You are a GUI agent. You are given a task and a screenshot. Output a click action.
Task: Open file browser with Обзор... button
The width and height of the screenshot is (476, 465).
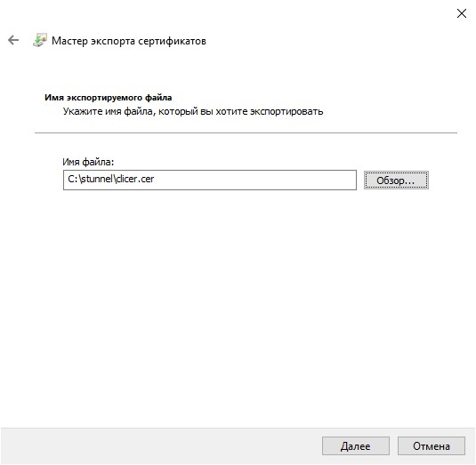396,180
